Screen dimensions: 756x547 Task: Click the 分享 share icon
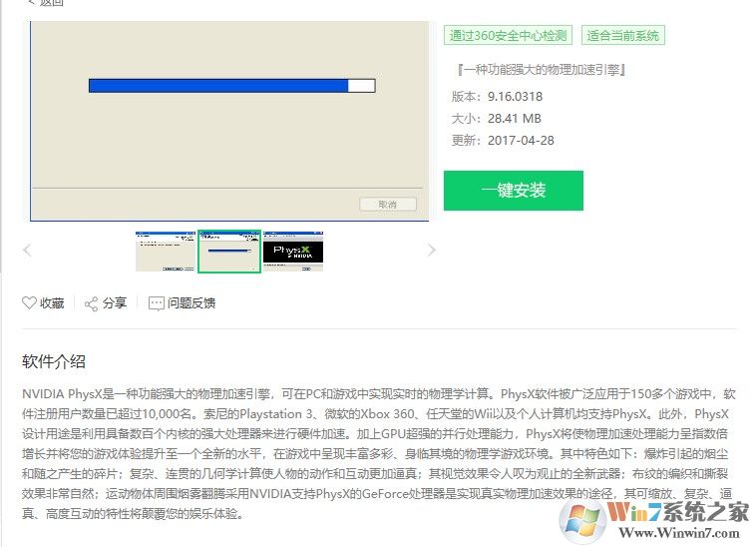(x=91, y=303)
